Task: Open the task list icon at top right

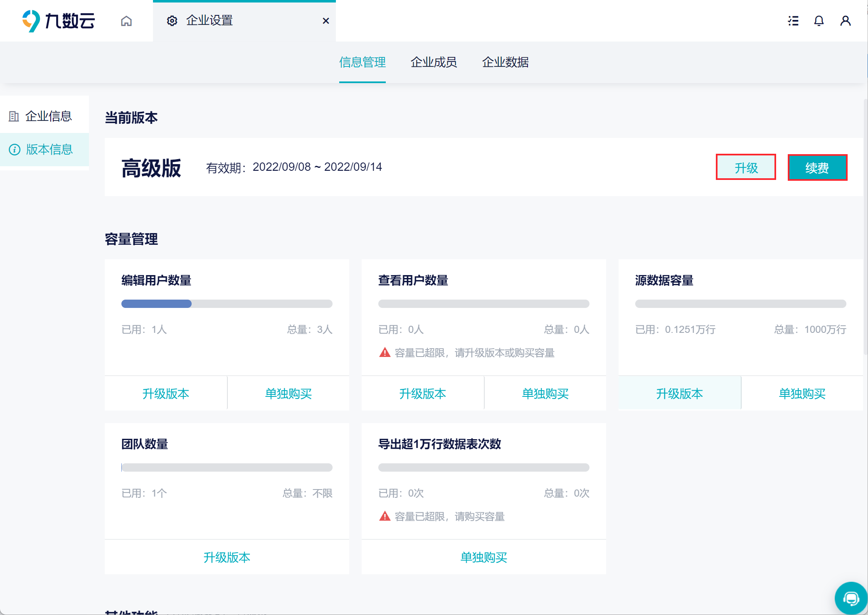Action: pyautogui.click(x=793, y=21)
